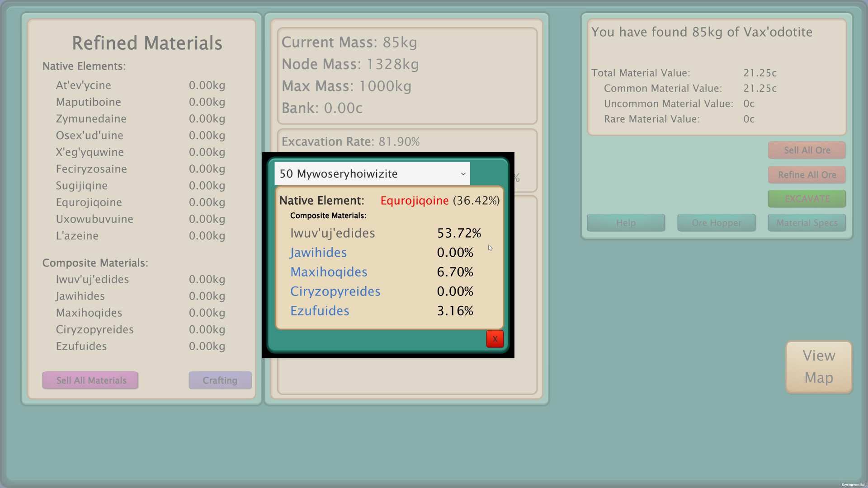868x488 pixels.
Task: Click L'azeine in Native Elements list
Action: coord(77,236)
